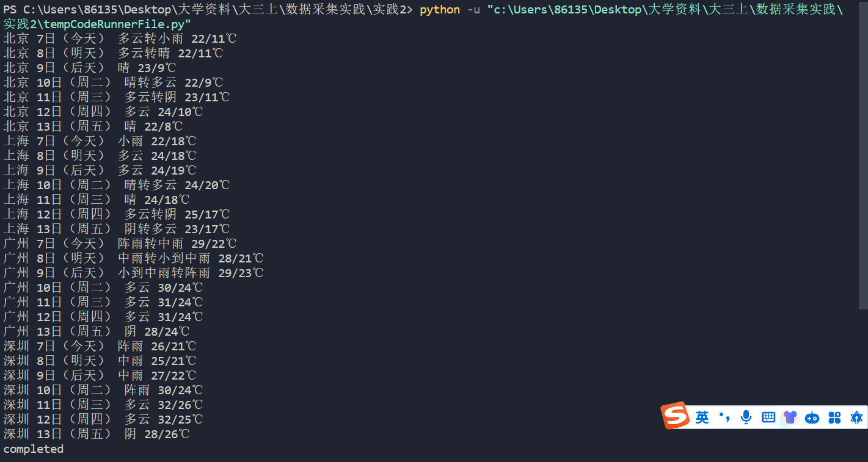
Task: Open the Sogou soft keyboard icon
Action: 768,417
